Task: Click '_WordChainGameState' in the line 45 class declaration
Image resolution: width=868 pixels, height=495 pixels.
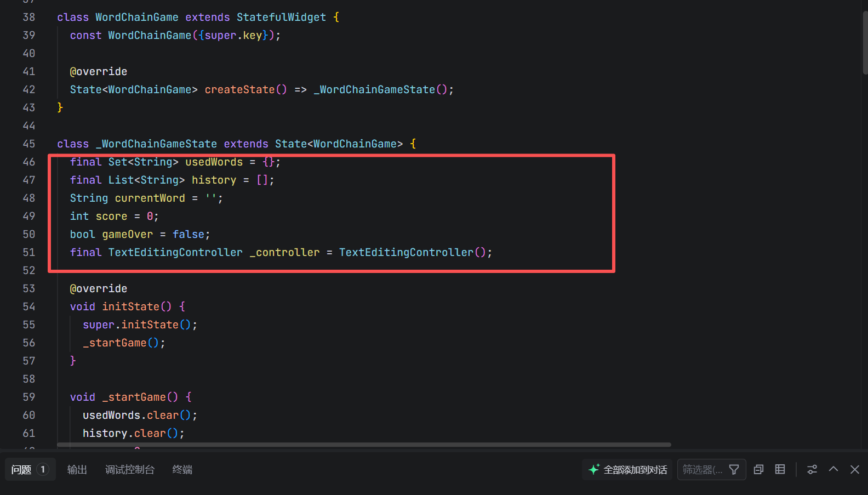Action: (156, 144)
